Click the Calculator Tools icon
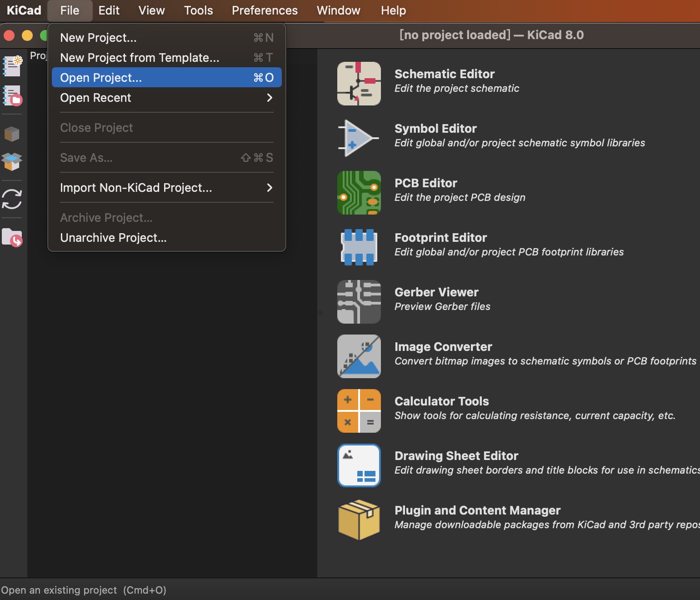This screenshot has height=600, width=700. coord(359,411)
